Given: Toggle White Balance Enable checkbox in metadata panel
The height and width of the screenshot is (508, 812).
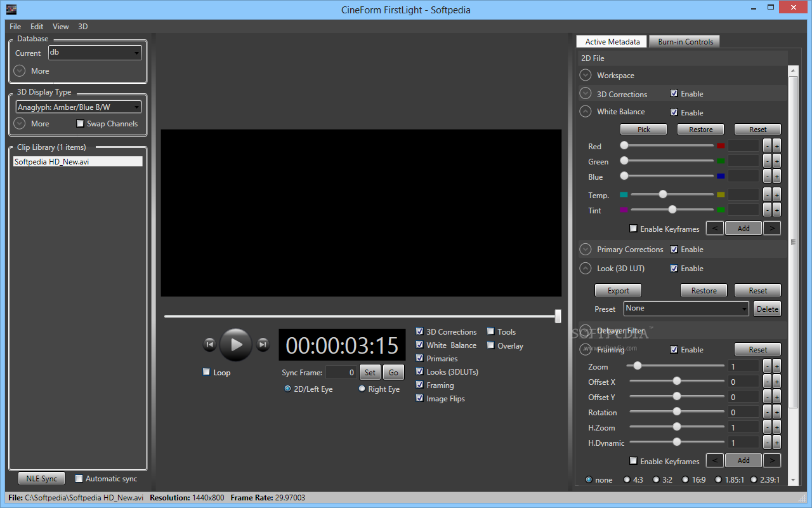Looking at the screenshot, I should [674, 112].
